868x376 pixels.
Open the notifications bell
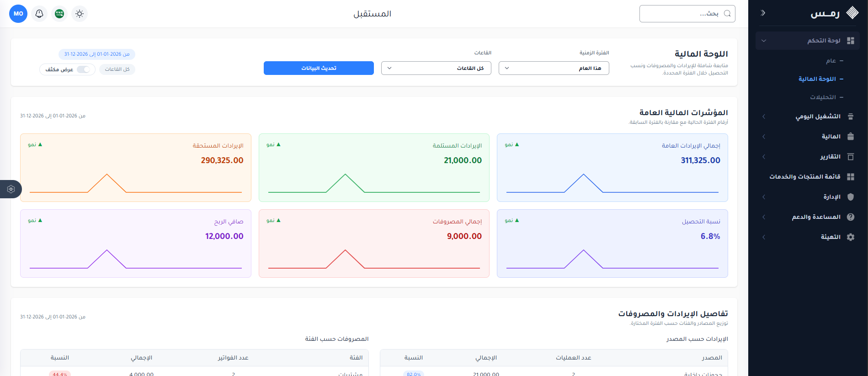point(39,14)
